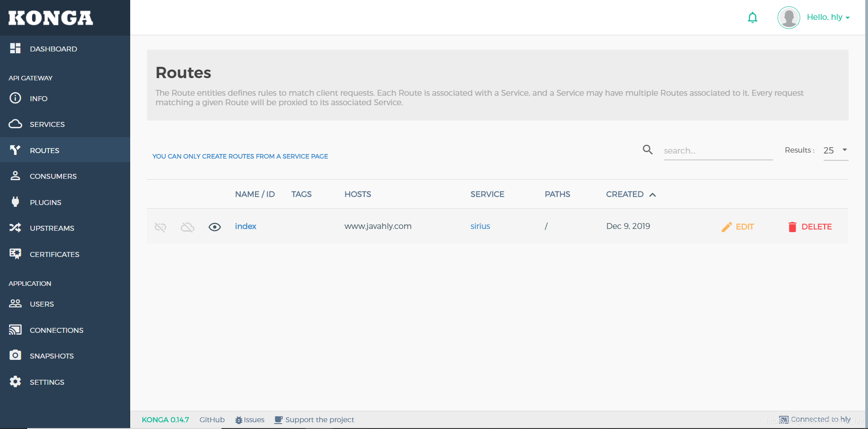The height and width of the screenshot is (429, 868).
Task: Open Info menu item
Action: tap(65, 98)
